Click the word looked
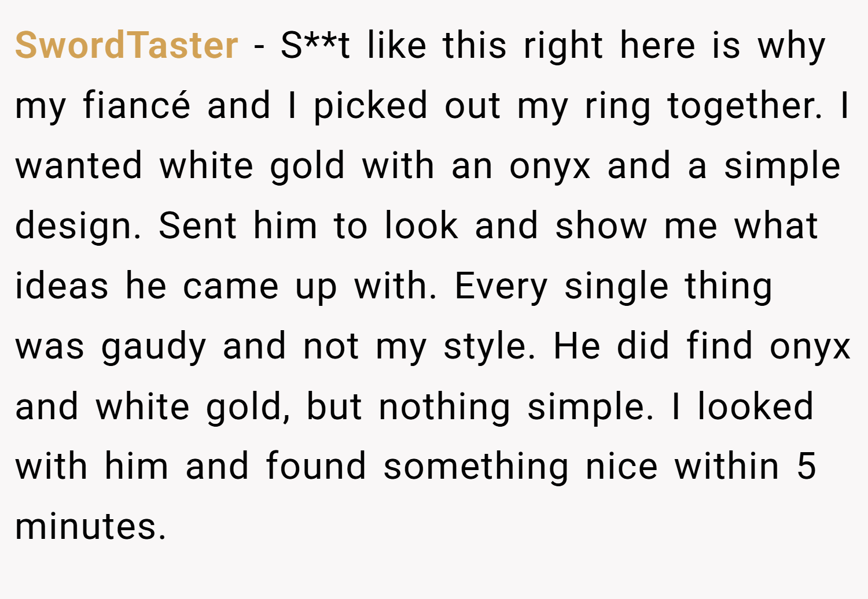868x599 pixels. pos(756,406)
